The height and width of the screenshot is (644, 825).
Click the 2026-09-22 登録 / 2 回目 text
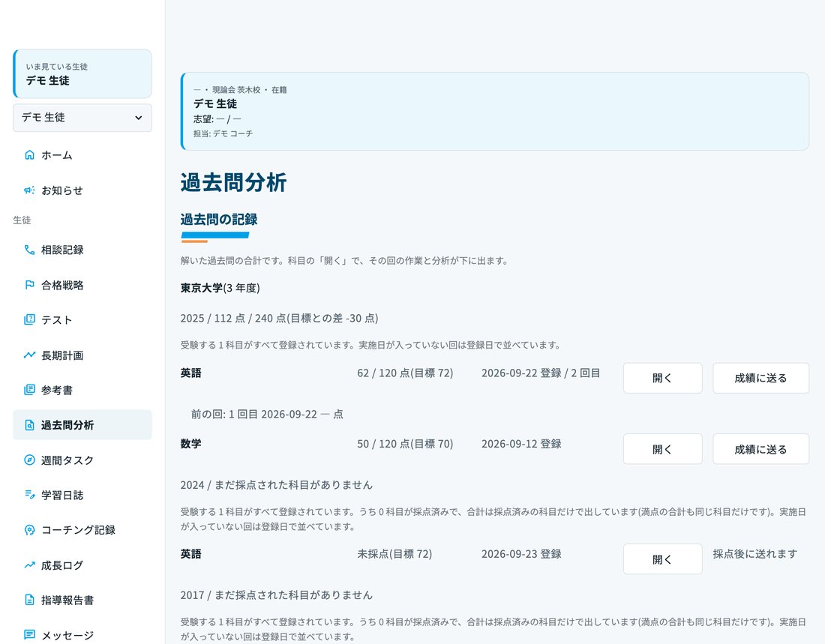(x=541, y=373)
